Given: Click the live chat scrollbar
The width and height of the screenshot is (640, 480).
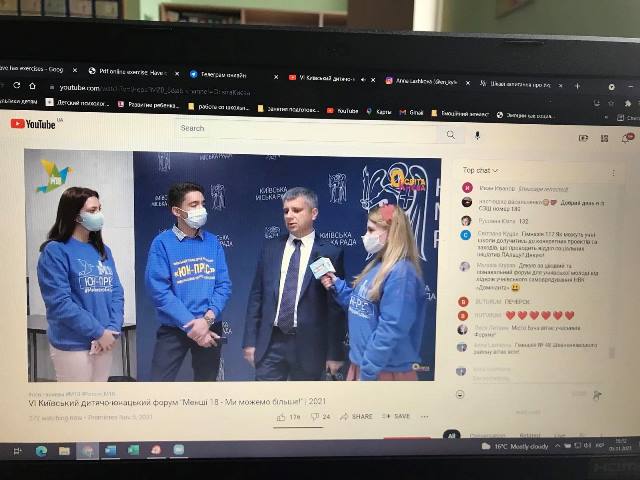Looking at the screenshot, I should tap(613, 353).
